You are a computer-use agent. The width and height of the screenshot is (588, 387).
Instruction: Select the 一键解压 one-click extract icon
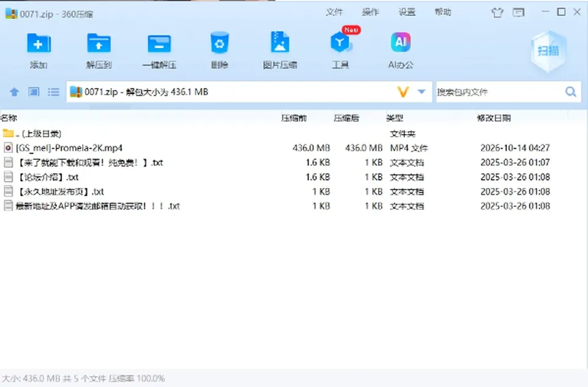tap(159, 43)
